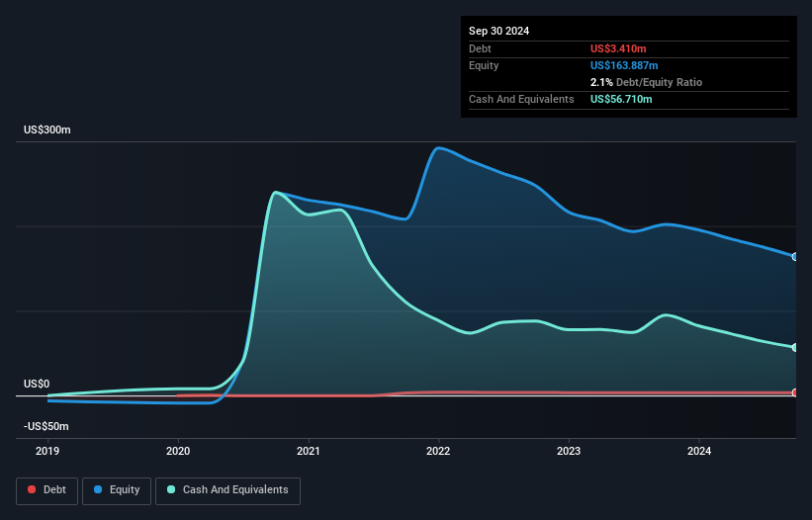Click the 2023 x-axis label
The width and height of the screenshot is (812, 520).
tap(569, 451)
